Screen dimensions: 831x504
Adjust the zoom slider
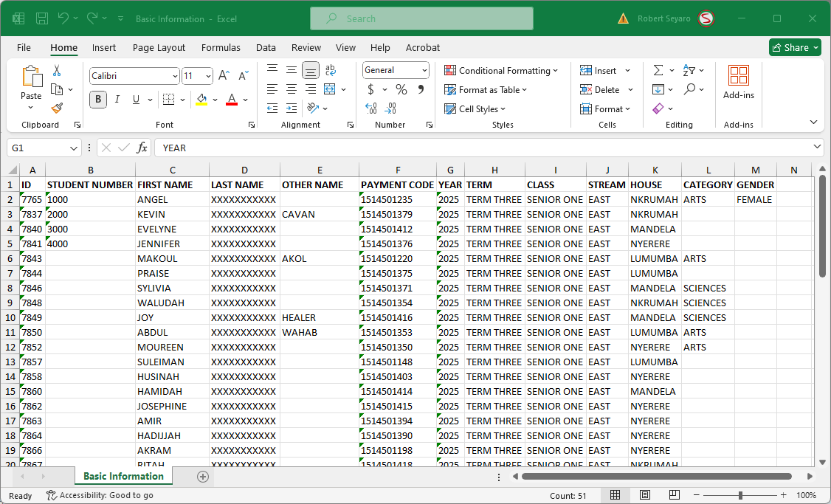click(x=742, y=495)
